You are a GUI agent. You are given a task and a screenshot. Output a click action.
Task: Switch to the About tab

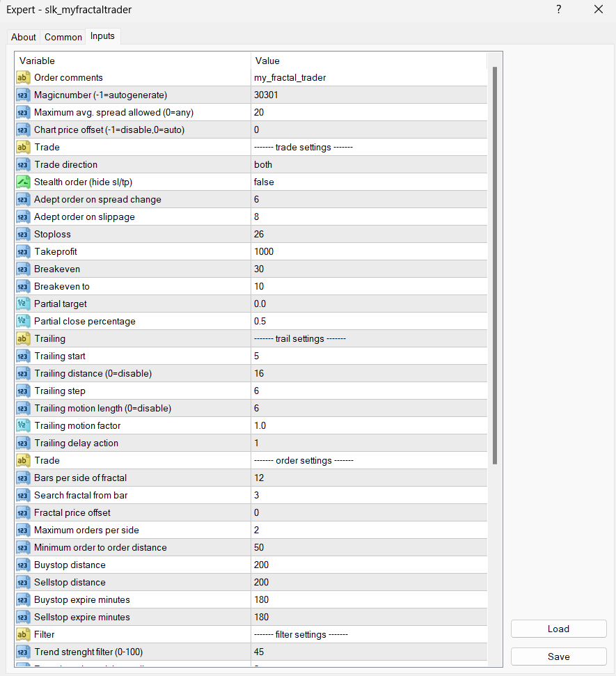[24, 37]
